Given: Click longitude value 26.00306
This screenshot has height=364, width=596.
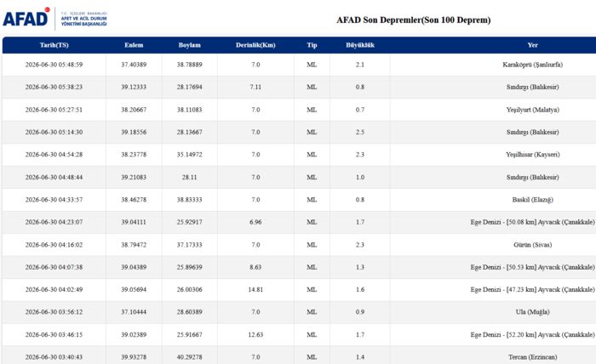Looking at the screenshot, I should [x=189, y=290].
